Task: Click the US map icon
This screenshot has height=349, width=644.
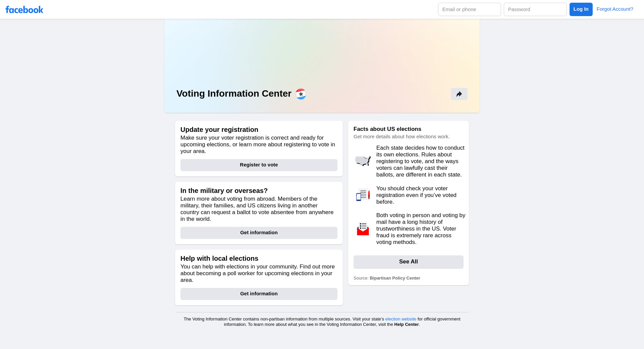Action: (x=363, y=161)
